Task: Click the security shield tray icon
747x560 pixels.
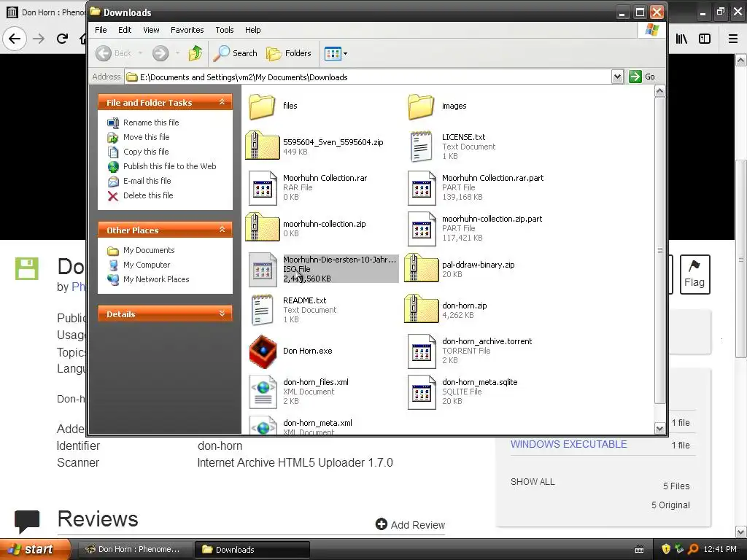Action: (666, 549)
